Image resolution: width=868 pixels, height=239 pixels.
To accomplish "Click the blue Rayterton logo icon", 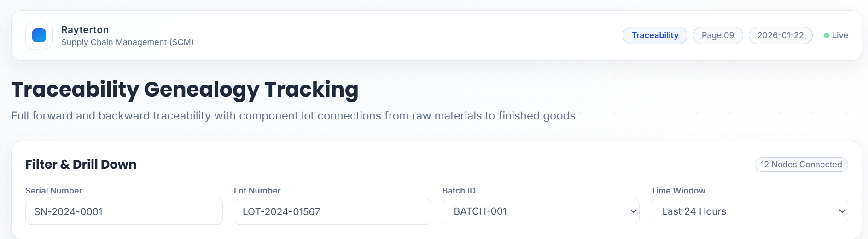I will (x=39, y=35).
